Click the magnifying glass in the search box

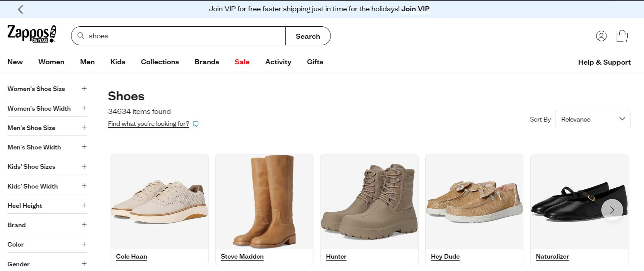pyautogui.click(x=81, y=36)
